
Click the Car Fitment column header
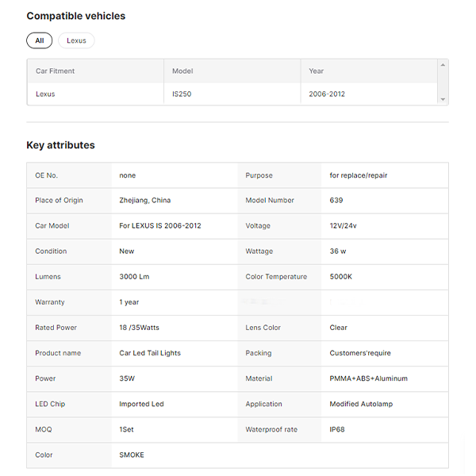tap(56, 71)
